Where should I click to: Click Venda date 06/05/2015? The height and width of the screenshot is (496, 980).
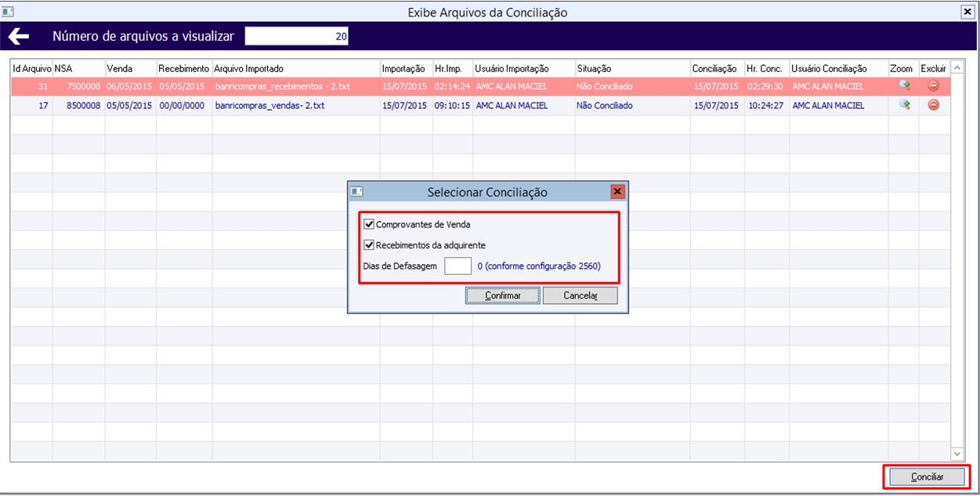coord(129,86)
